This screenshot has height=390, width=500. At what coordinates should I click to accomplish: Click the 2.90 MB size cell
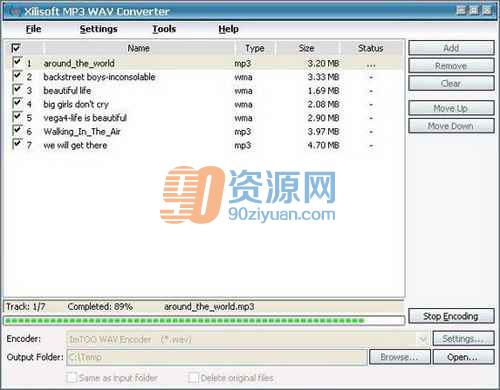[x=323, y=118]
